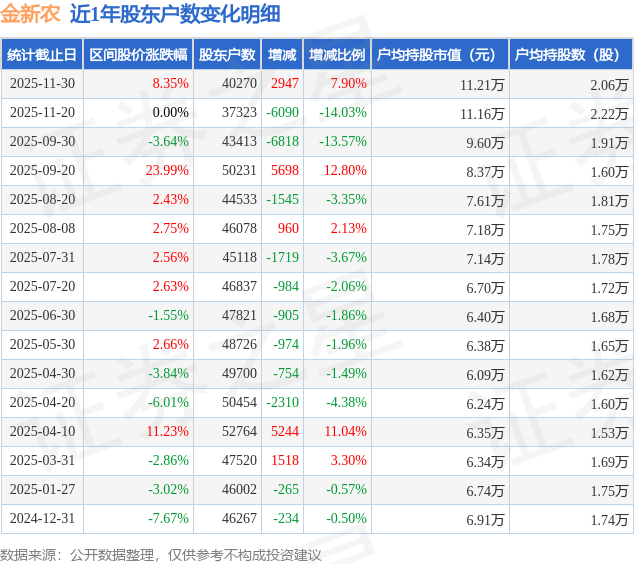Select shareholder count 49700
The image size is (634, 564).
(x=239, y=374)
